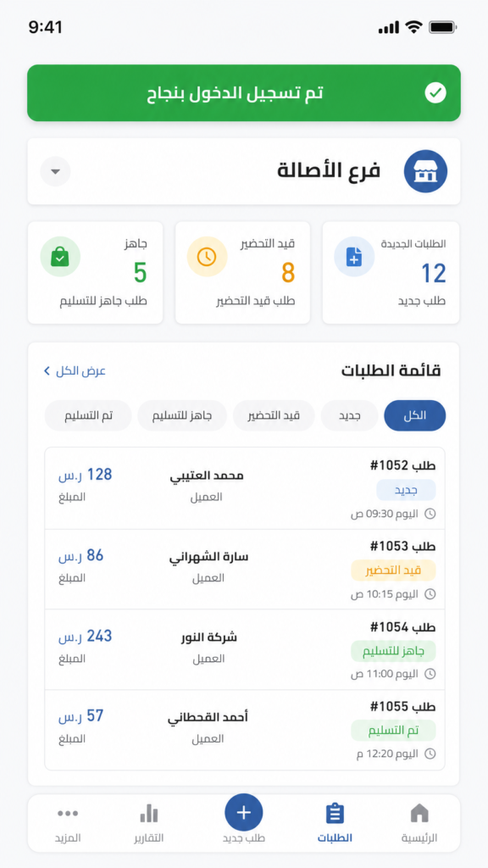
Task: Tap the amount 243 ر.س
Action: (86, 637)
